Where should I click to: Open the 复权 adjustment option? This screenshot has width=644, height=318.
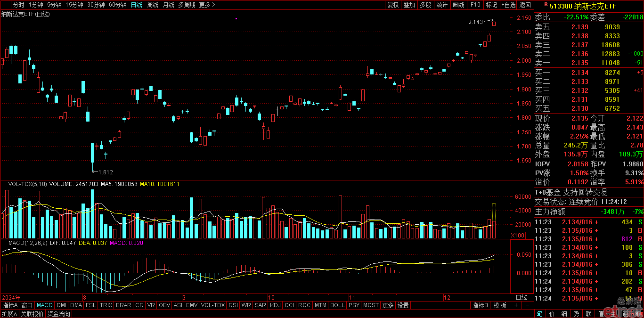point(393,5)
